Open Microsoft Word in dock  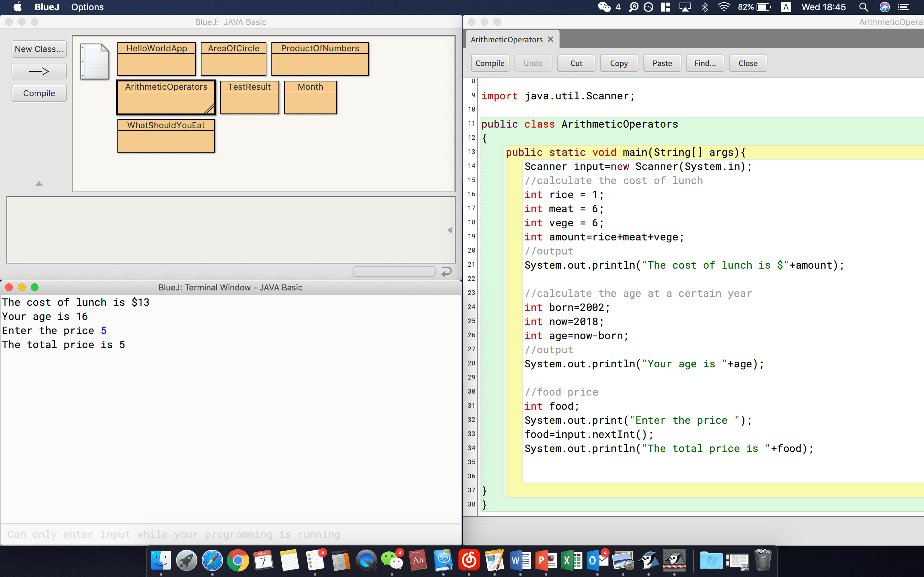click(x=520, y=561)
